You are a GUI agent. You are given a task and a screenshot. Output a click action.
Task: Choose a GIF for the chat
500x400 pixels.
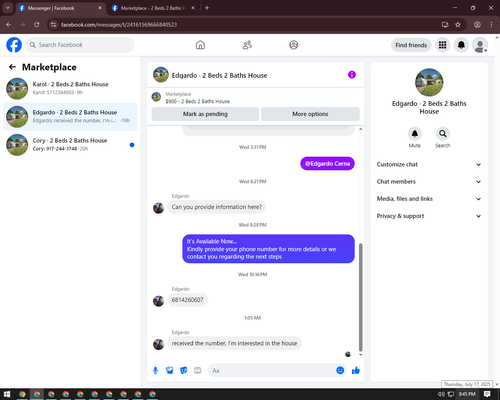[198, 370]
